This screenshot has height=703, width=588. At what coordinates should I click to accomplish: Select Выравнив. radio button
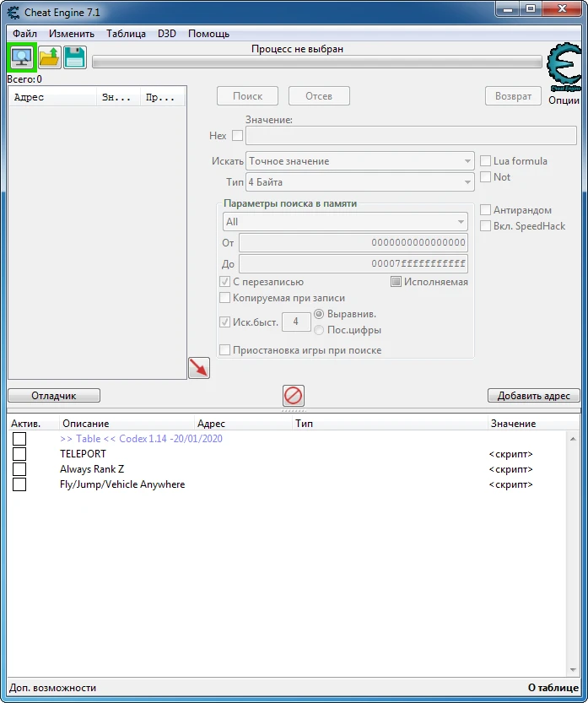point(319,314)
